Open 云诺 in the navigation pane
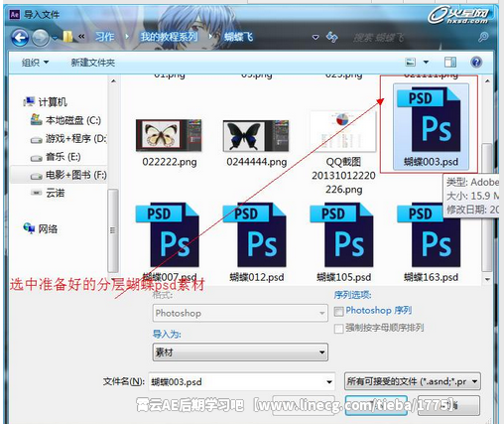The width and height of the screenshot is (504, 424). tap(48, 193)
